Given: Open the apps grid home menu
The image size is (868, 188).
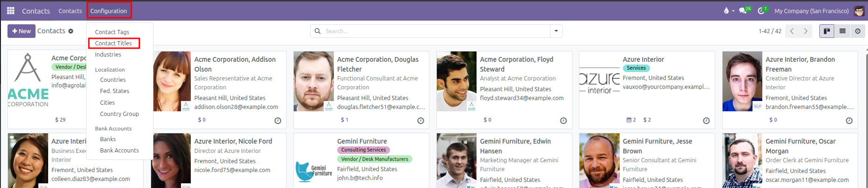Looking at the screenshot, I should click(10, 10).
